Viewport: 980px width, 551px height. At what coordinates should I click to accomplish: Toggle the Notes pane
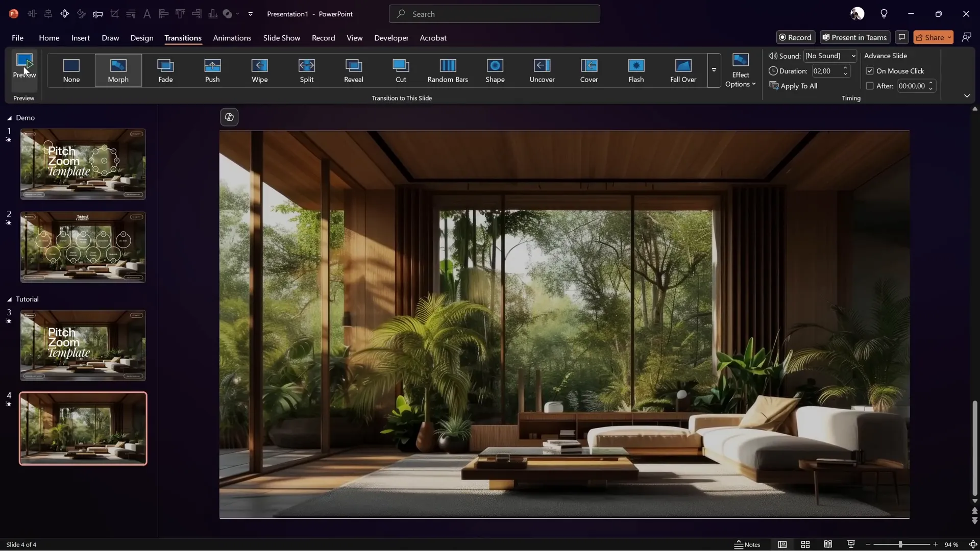747,544
